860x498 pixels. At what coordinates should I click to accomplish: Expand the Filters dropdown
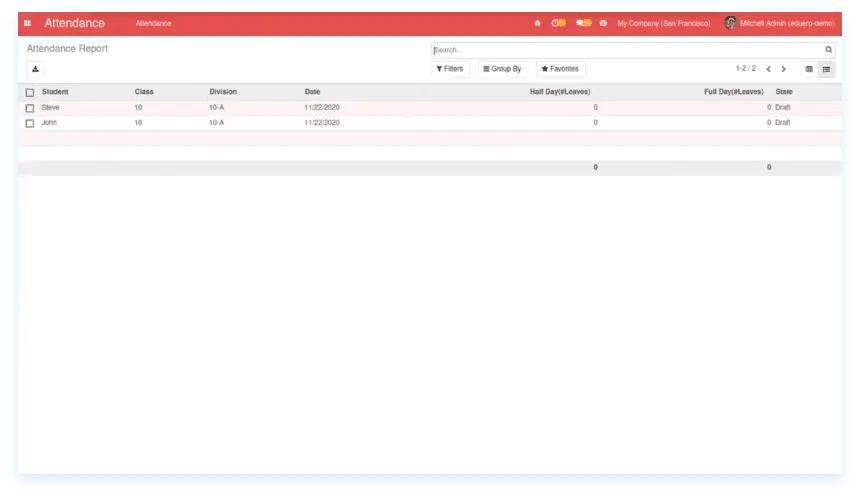click(x=450, y=69)
